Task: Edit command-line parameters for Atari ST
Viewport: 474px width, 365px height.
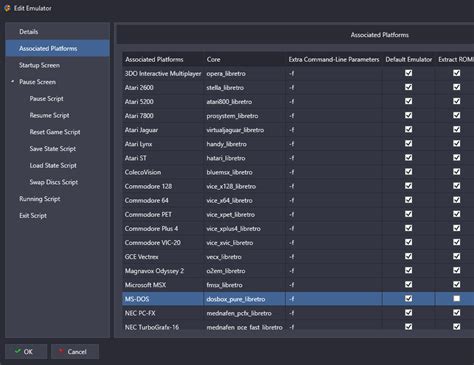Action: pyautogui.click(x=334, y=158)
